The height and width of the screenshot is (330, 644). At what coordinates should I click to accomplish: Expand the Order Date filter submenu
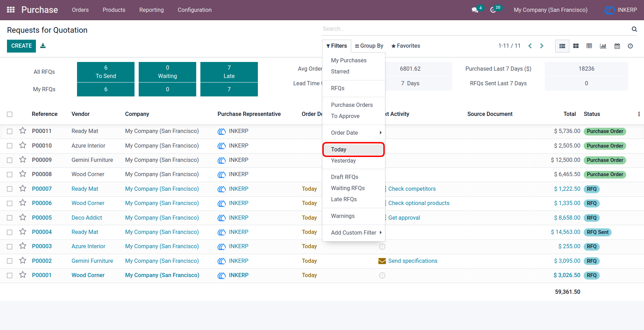pos(353,133)
